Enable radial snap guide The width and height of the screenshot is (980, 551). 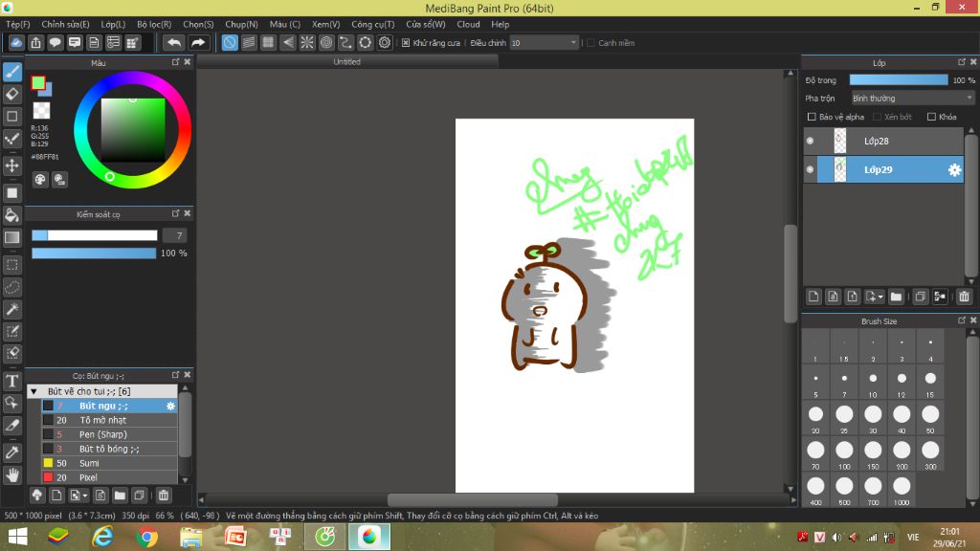(x=307, y=42)
